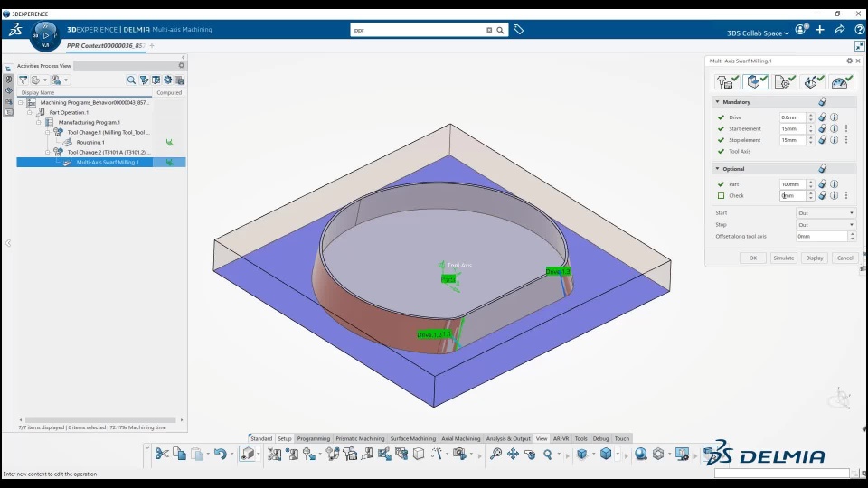Image resolution: width=868 pixels, height=488 pixels.
Task: Click the Cancel button
Action: [x=844, y=258]
